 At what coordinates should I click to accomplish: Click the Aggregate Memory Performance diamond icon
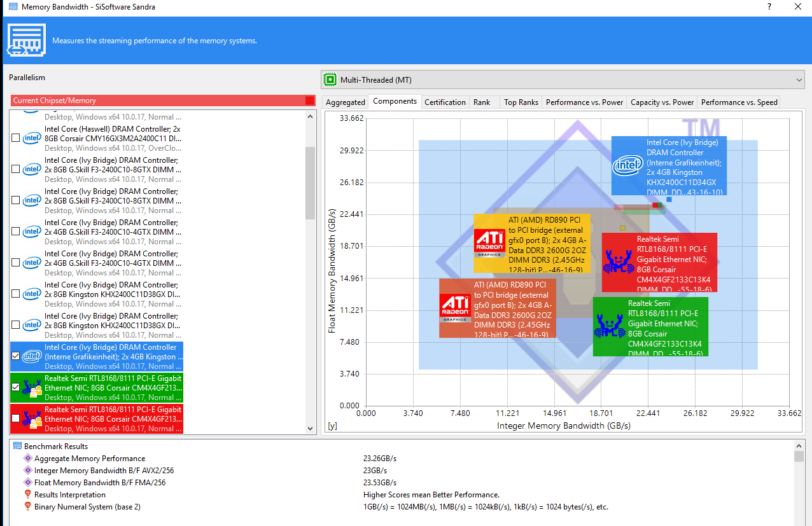pos(27,458)
